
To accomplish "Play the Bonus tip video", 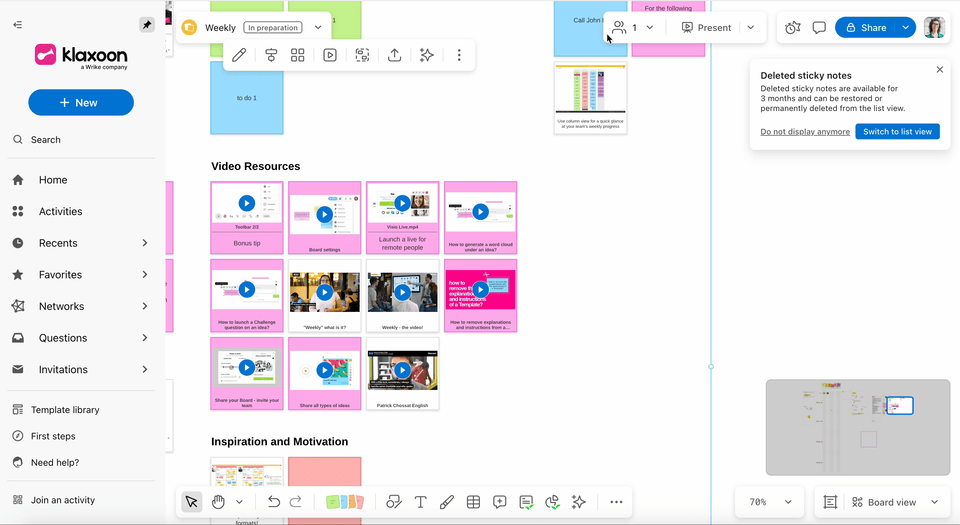I will (247, 203).
